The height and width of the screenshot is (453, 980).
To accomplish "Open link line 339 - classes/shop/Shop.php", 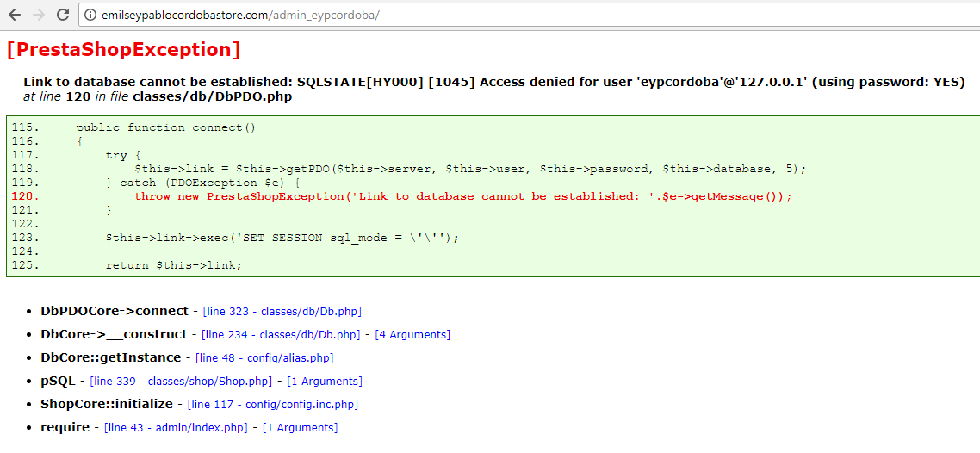I will [181, 382].
